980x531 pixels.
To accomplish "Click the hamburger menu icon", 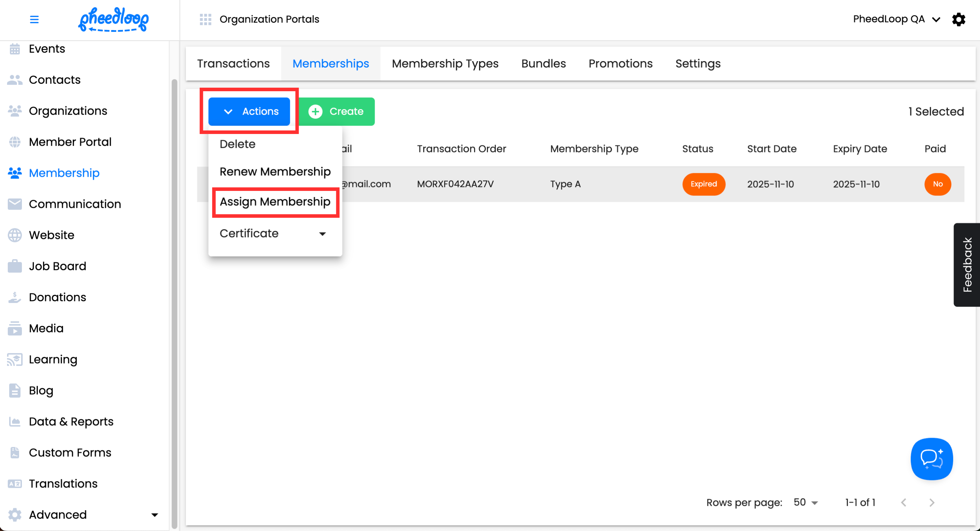I will click(34, 19).
